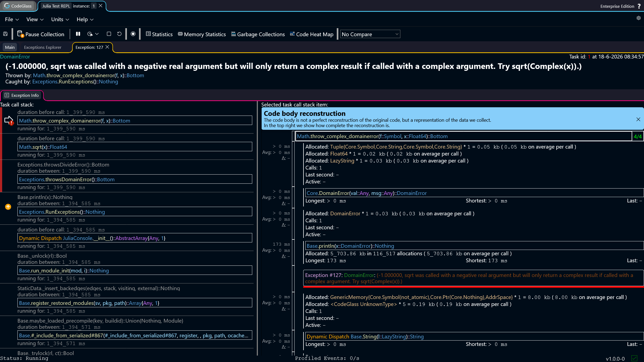The height and width of the screenshot is (362, 644).
Task: Click the pause (two bars) toolbar icon
Action: click(x=78, y=34)
